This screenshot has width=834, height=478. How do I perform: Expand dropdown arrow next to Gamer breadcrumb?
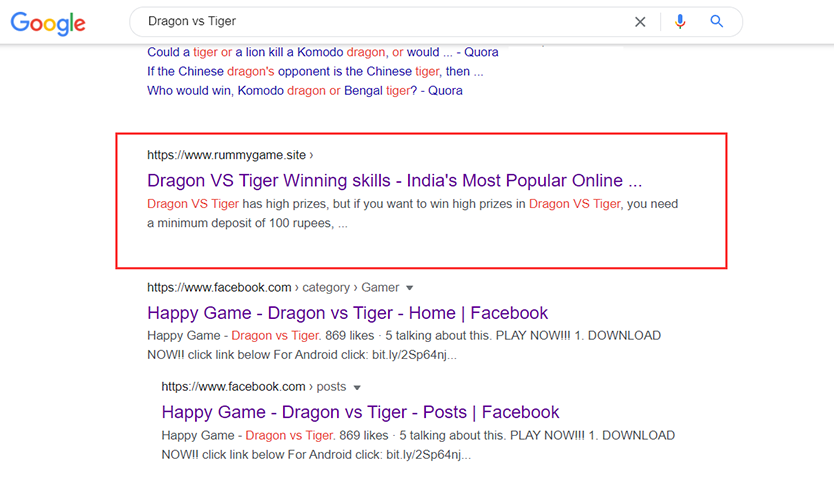(410, 288)
